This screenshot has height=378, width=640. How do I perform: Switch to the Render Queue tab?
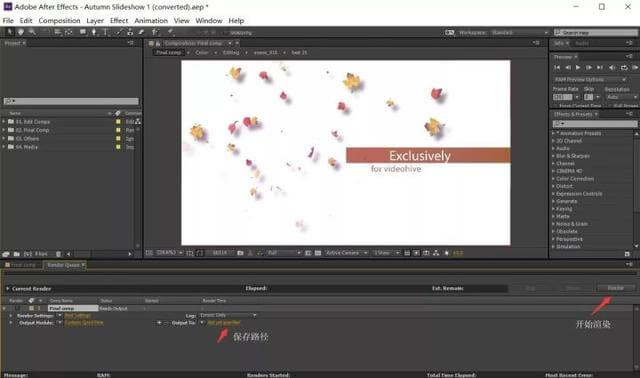point(63,265)
